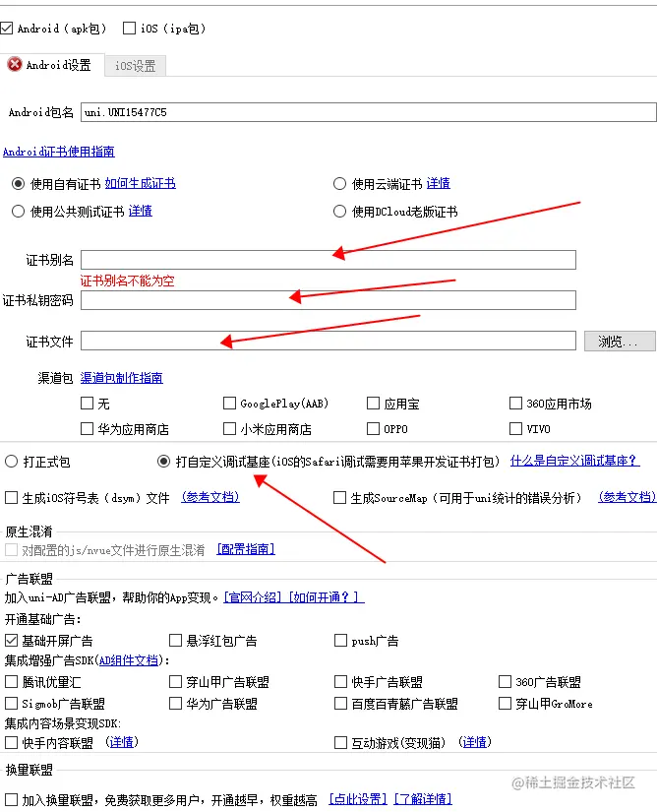Switch to the iOS设置 tab
This screenshot has height=812, width=657.
[x=135, y=66]
